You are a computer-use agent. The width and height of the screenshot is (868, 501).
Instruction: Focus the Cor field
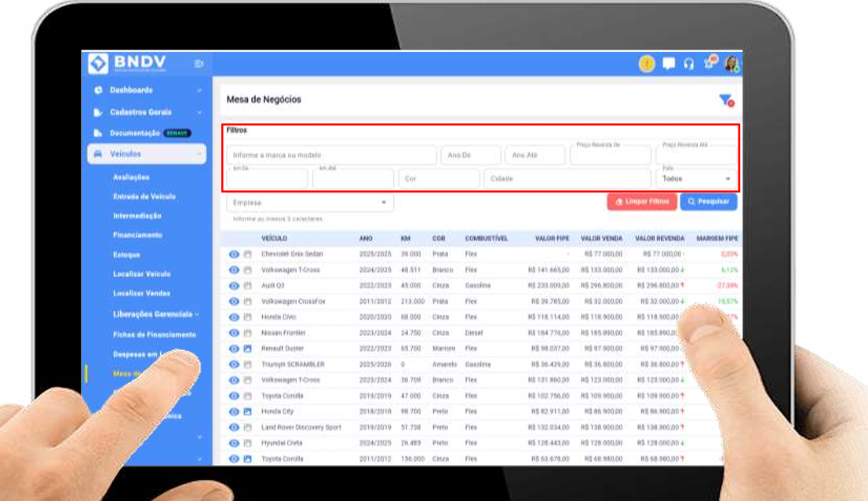coord(439,179)
